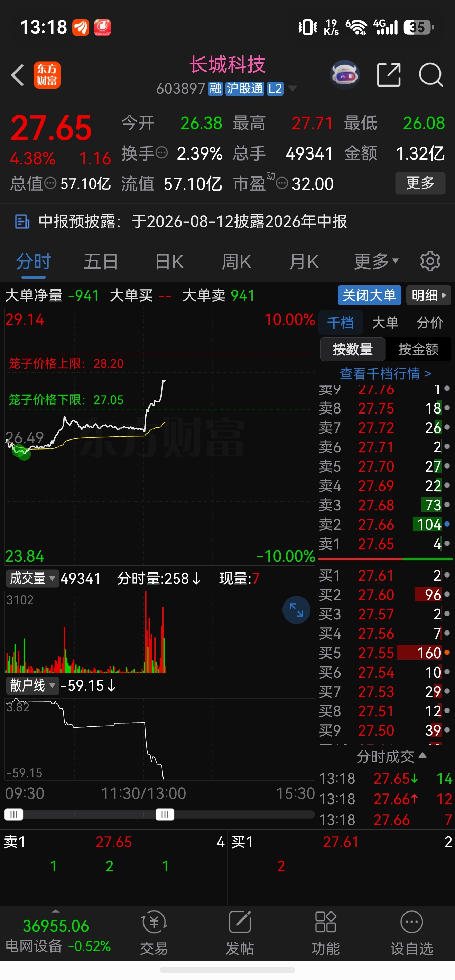Tap the 沪股通 badge
455x980 pixels.
(x=245, y=89)
